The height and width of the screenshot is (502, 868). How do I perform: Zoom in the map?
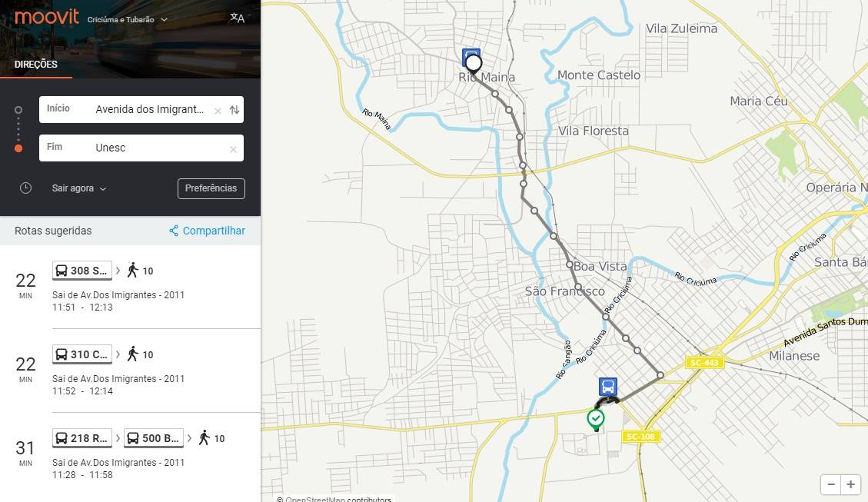coord(850,484)
